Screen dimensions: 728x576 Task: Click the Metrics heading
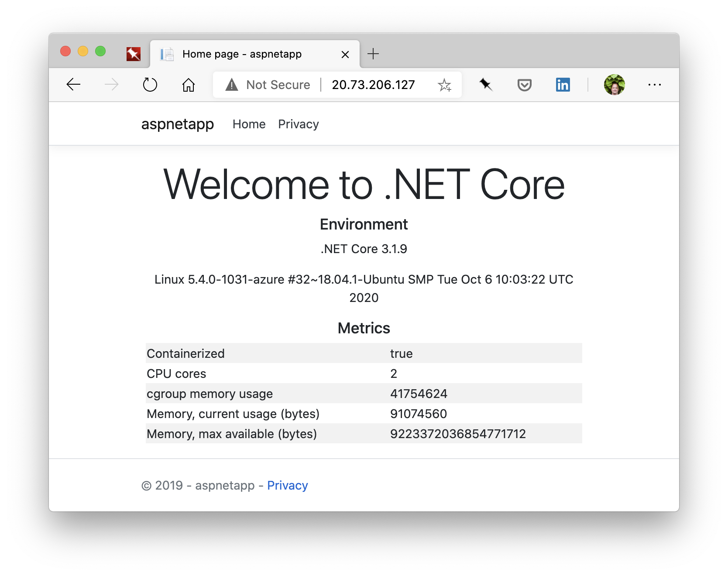pyautogui.click(x=364, y=328)
